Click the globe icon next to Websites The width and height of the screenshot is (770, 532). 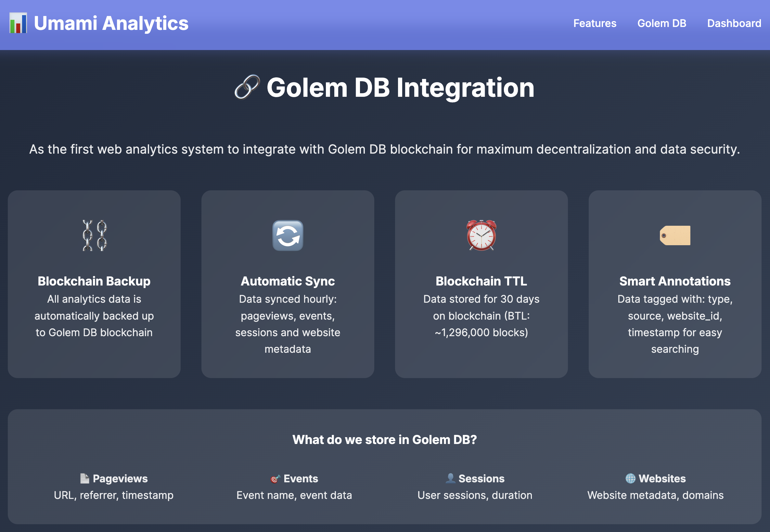(630, 478)
